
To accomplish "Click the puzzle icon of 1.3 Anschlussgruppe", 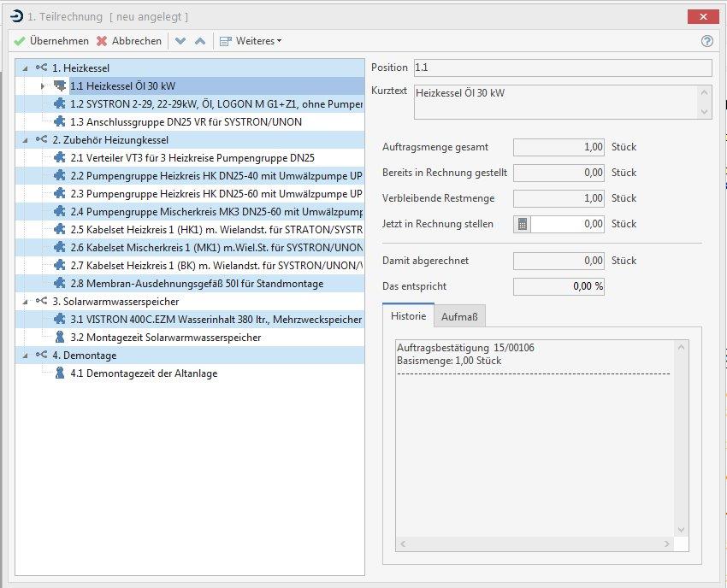I will click(59, 122).
